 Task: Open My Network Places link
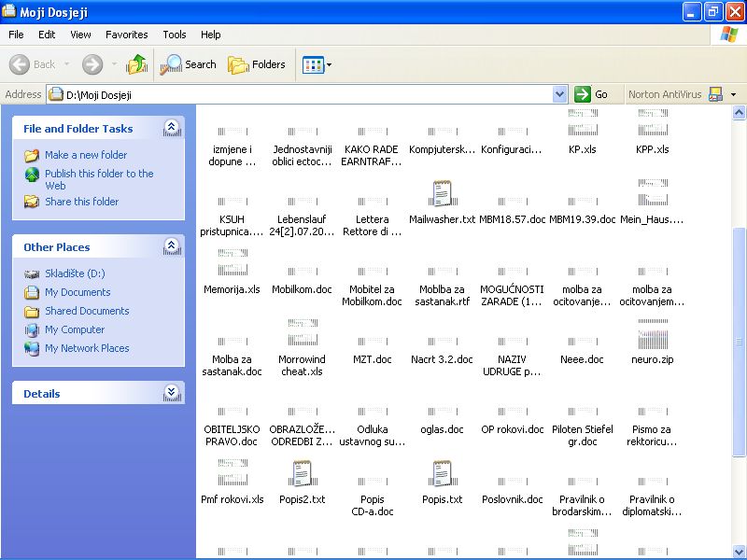tap(87, 348)
